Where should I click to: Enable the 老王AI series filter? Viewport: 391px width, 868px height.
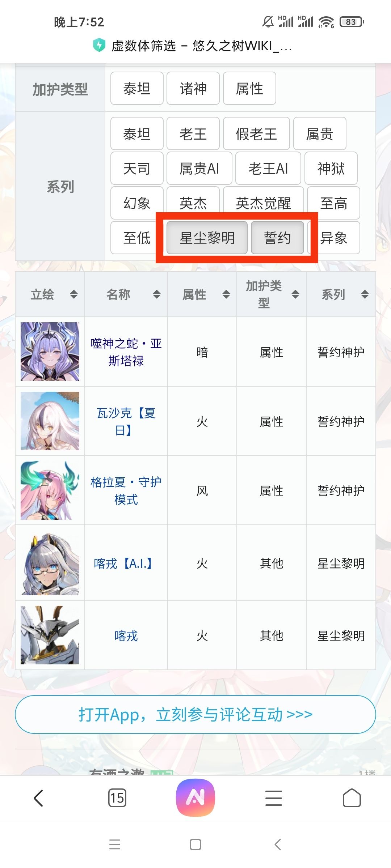pos(268,168)
